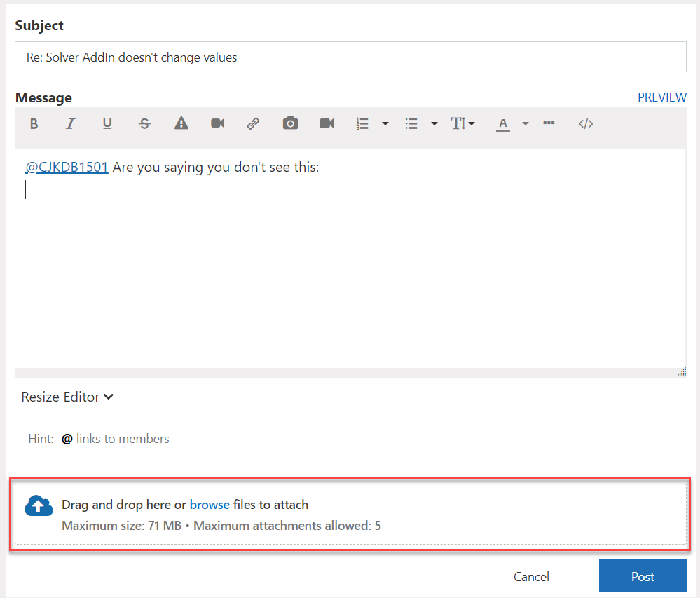Insert a hyperlink
The width and height of the screenshot is (700, 598).
coord(253,123)
